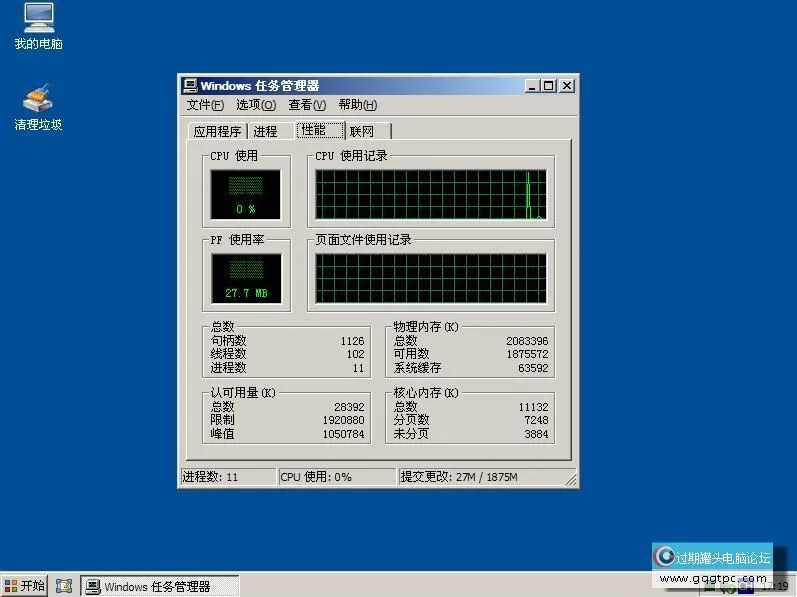
Task: Click the 线程数 value 102
Action: [355, 354]
